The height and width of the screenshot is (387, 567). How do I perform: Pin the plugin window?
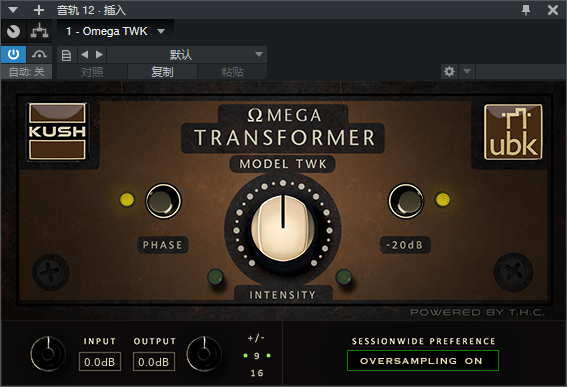[x=526, y=10]
